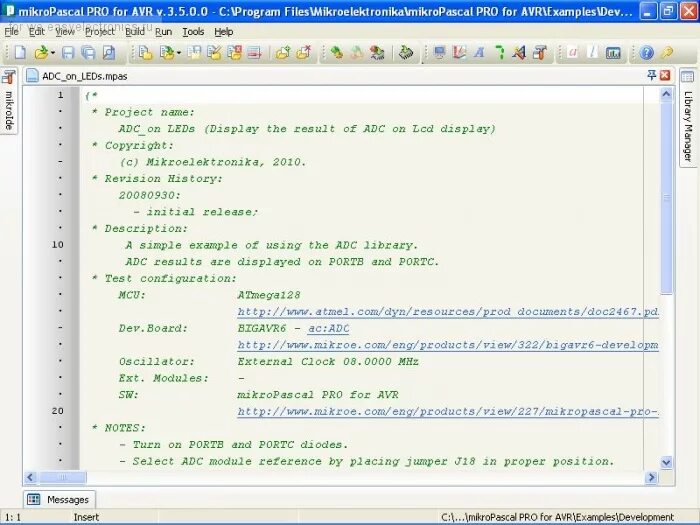Open the Messages tab at bottom
700x525 pixels.
(x=59, y=500)
